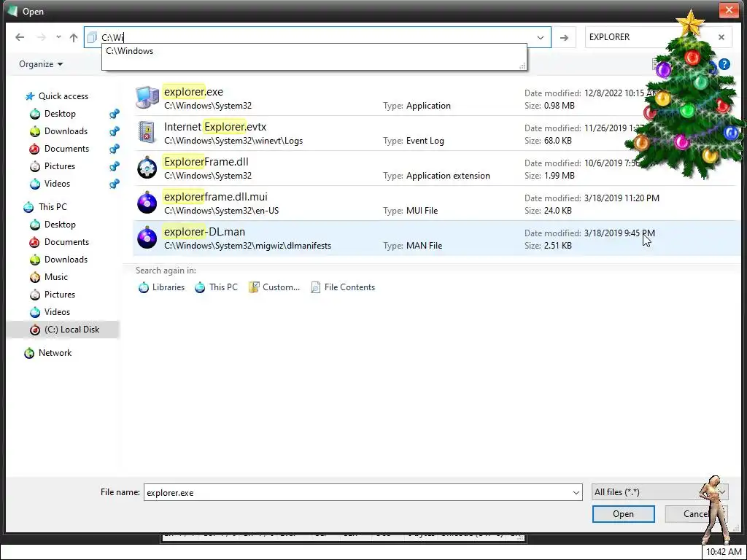
Task: Open Downloads under Quick access
Action: click(66, 131)
